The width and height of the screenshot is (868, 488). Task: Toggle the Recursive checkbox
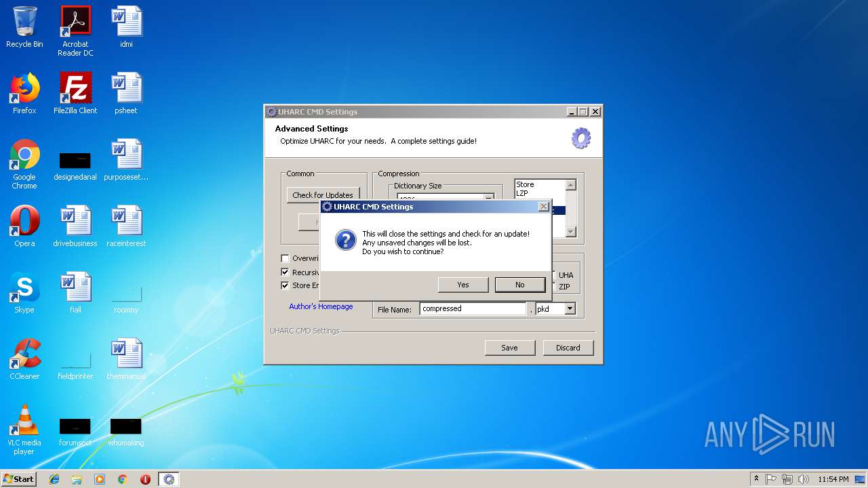(285, 272)
